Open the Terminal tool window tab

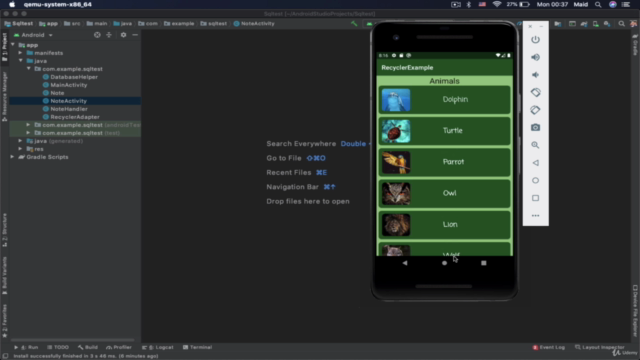pyautogui.click(x=198, y=347)
